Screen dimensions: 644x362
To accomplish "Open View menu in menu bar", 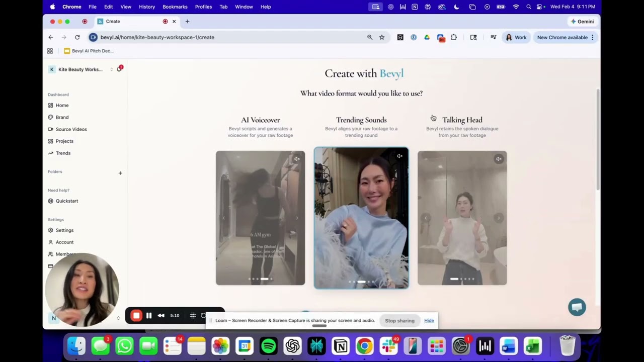I will [126, 7].
